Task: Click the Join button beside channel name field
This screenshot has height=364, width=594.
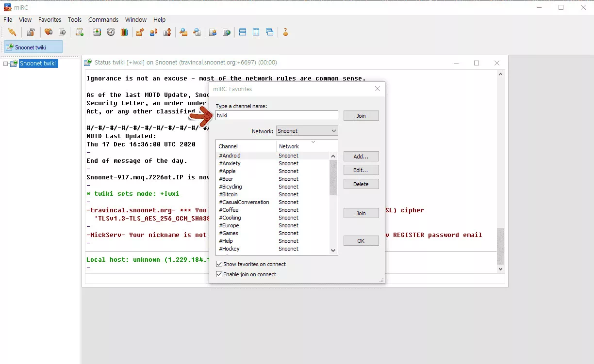Action: (x=361, y=116)
